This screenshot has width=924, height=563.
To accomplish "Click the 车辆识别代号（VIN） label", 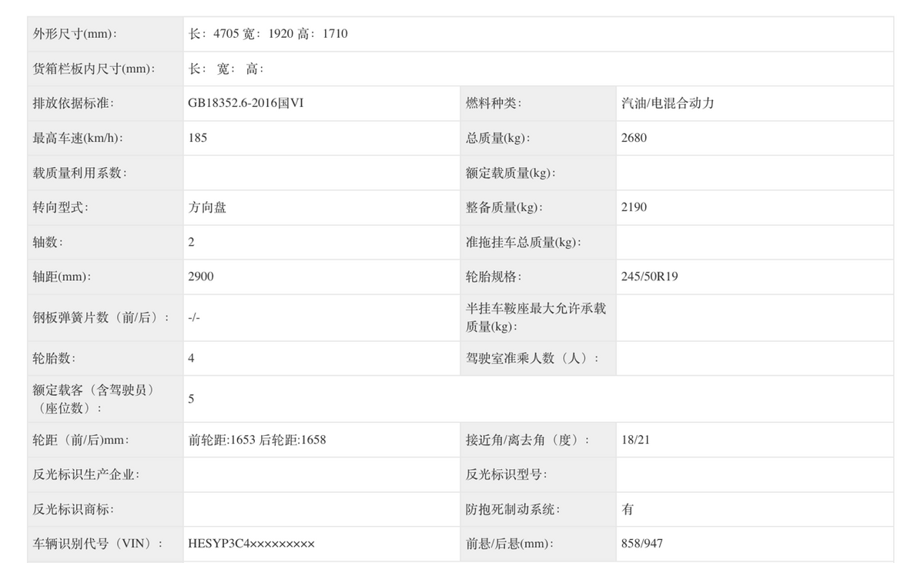I will [x=98, y=544].
